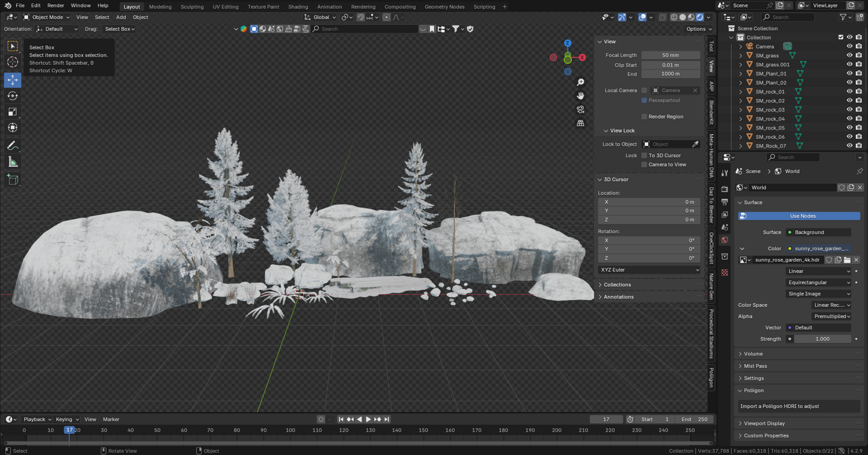Select the Cursor tool in toolbar
Screen dimensions: 868x455
coord(13,62)
